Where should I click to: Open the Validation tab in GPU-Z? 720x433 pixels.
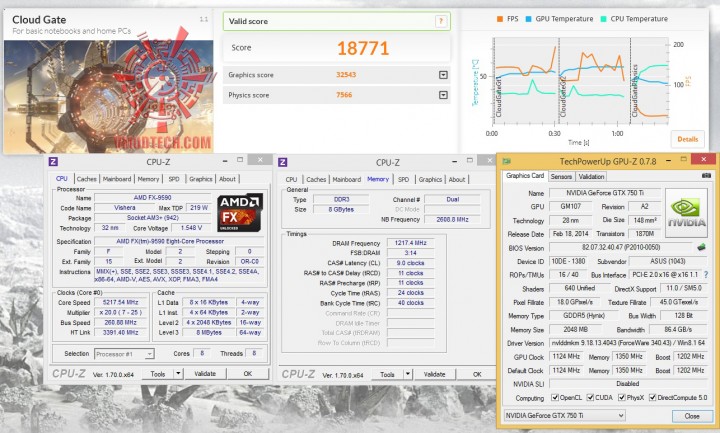click(591, 176)
